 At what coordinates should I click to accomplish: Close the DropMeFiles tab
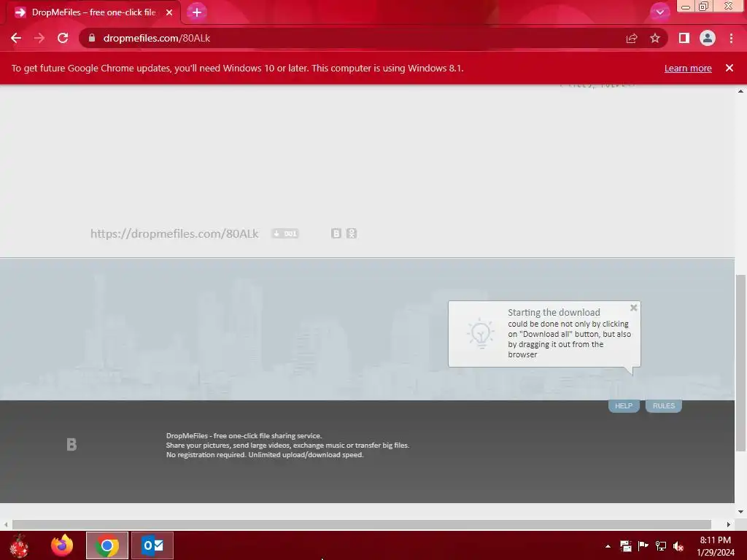[x=169, y=12]
